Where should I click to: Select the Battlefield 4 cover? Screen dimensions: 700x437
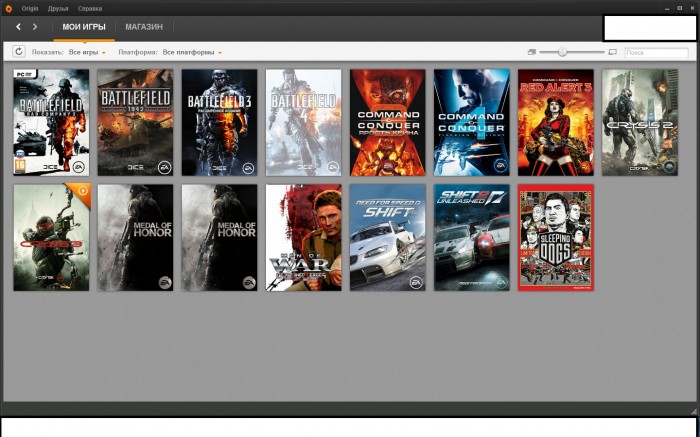(304, 122)
